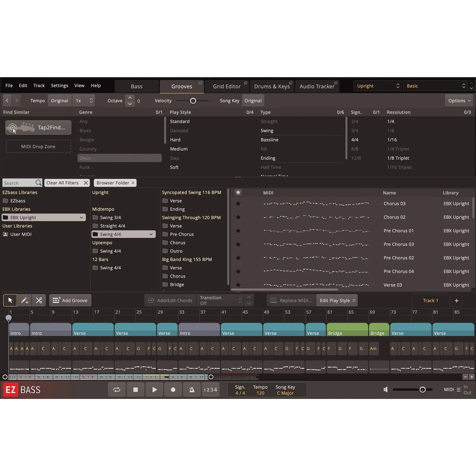Click the Add Groove button

70,300
